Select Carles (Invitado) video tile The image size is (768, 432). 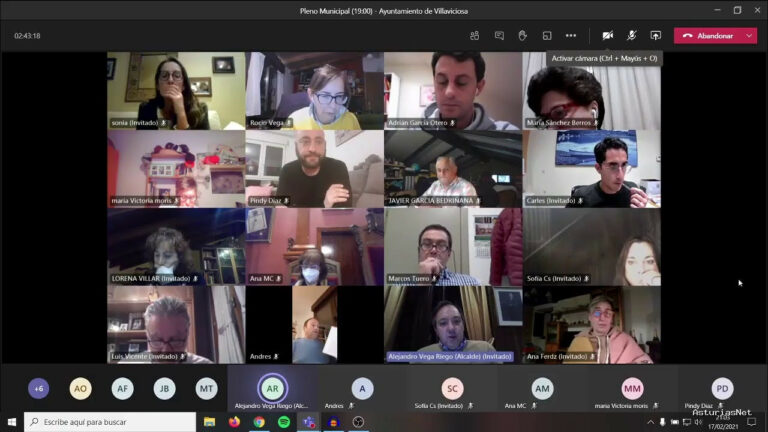click(592, 168)
